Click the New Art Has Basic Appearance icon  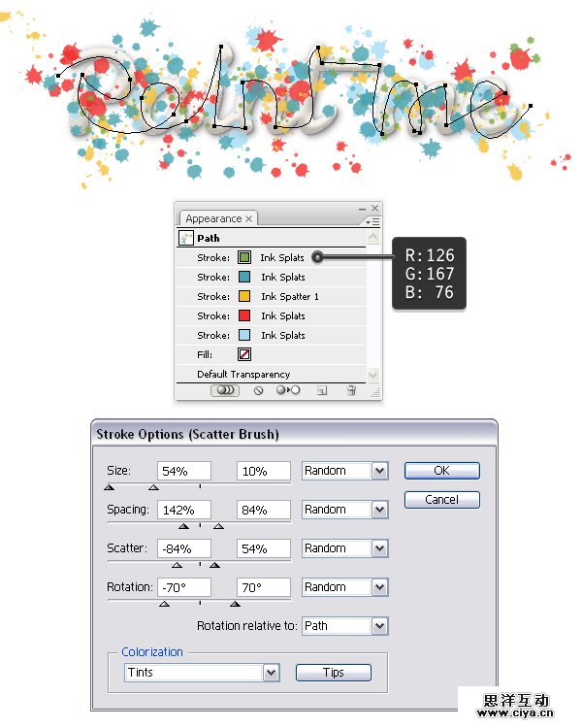[x=226, y=390]
